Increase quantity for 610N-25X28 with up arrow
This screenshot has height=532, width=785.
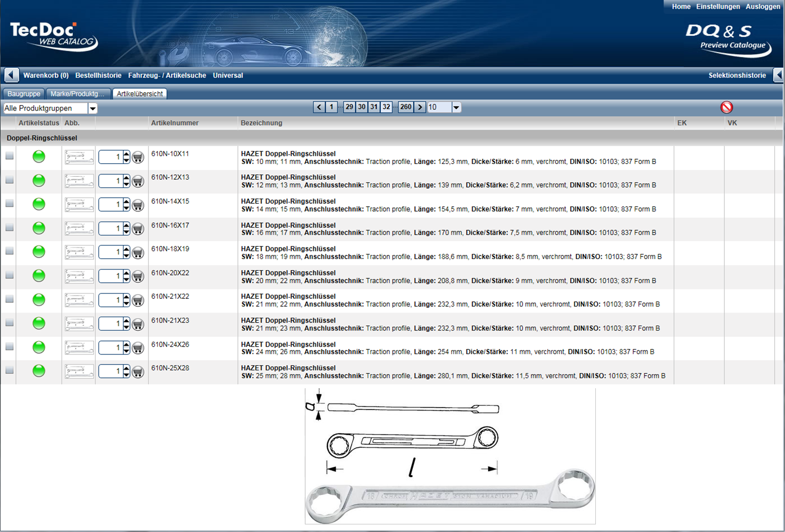(x=126, y=368)
